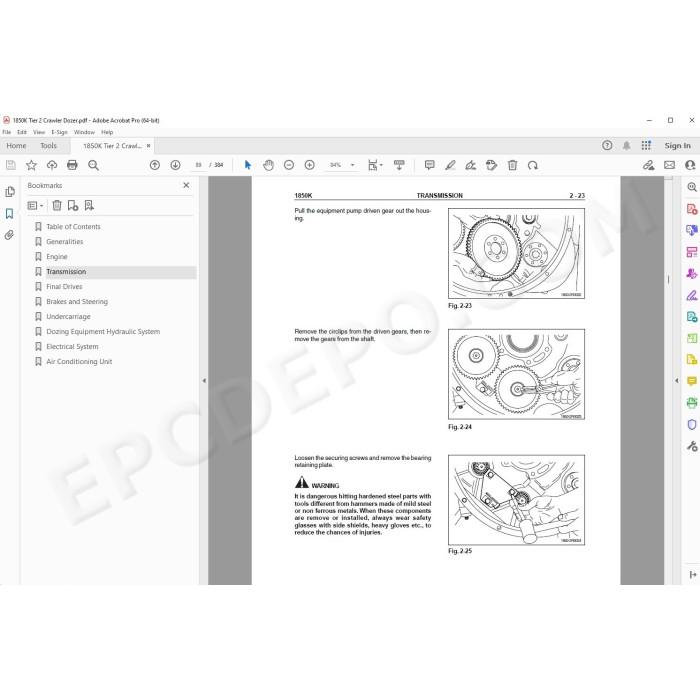
Task: Zoom in with plus icon
Action: click(x=309, y=165)
